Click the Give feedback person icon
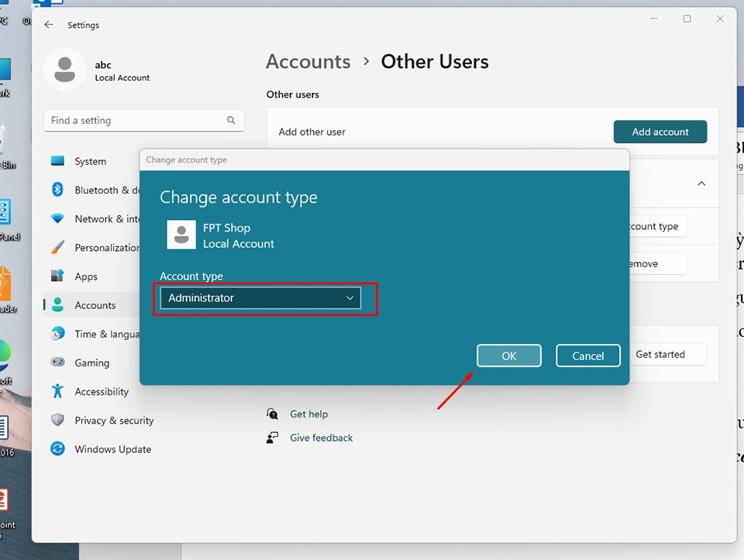 (x=272, y=437)
